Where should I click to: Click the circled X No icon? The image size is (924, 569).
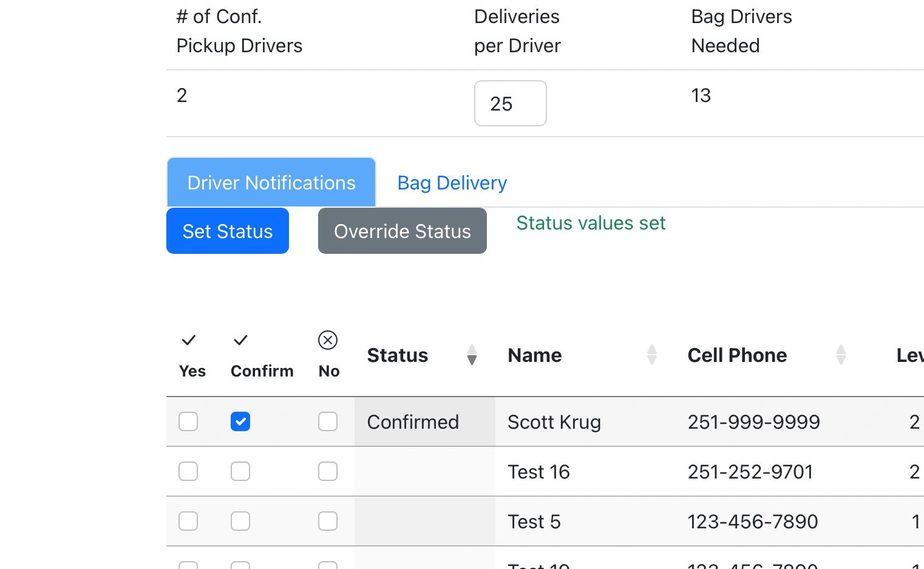[x=328, y=340]
